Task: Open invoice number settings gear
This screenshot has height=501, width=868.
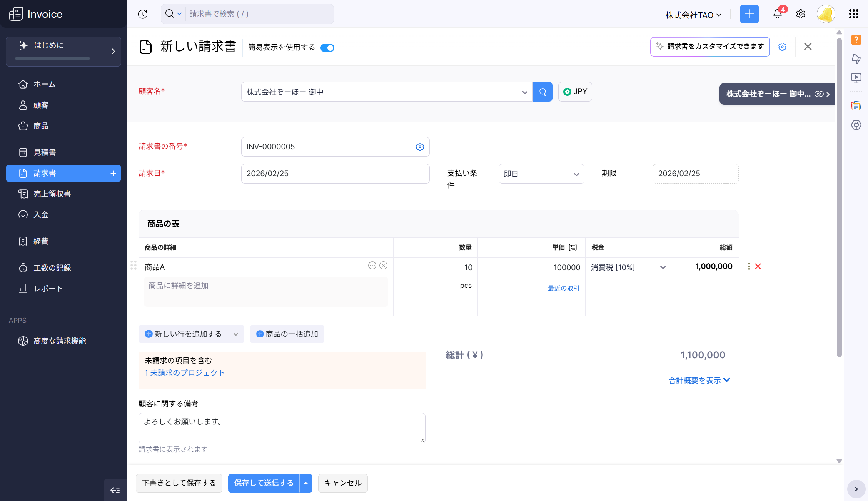Action: click(420, 147)
